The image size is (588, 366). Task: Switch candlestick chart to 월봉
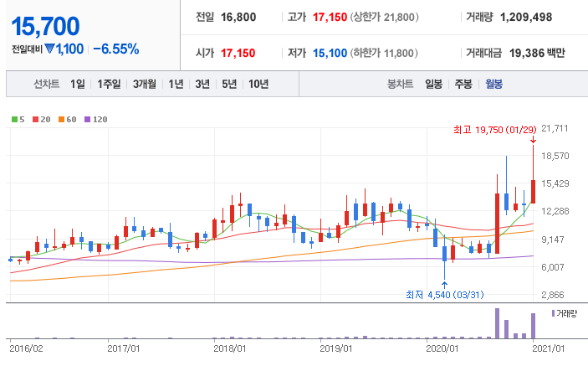point(493,84)
